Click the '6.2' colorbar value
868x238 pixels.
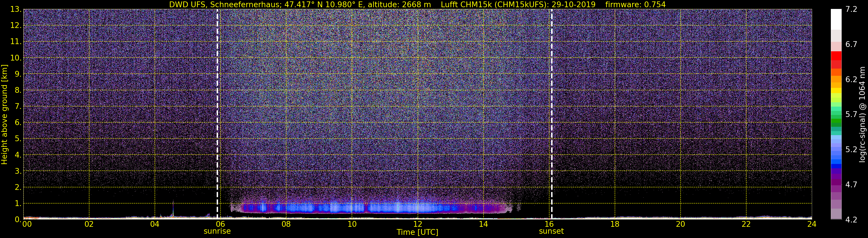click(851, 80)
